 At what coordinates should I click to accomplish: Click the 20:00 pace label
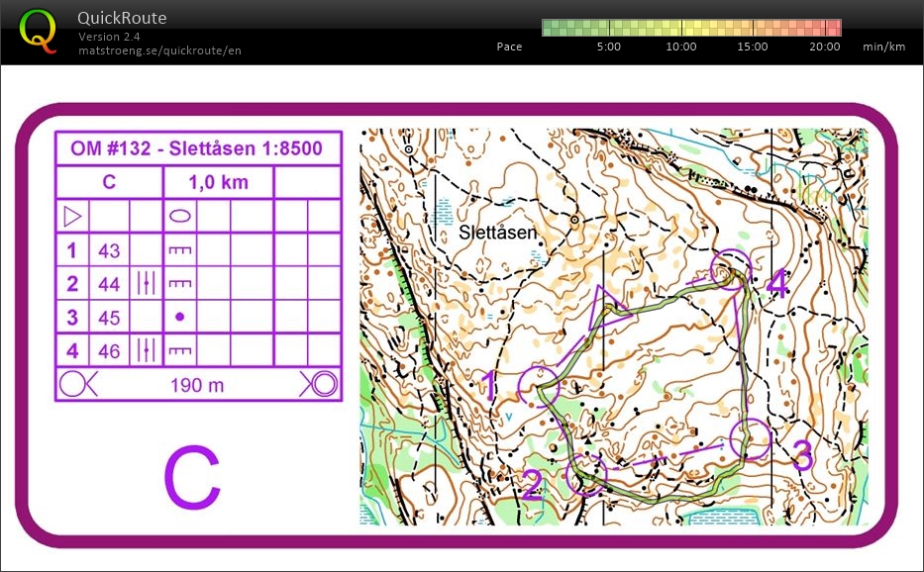[x=824, y=47]
